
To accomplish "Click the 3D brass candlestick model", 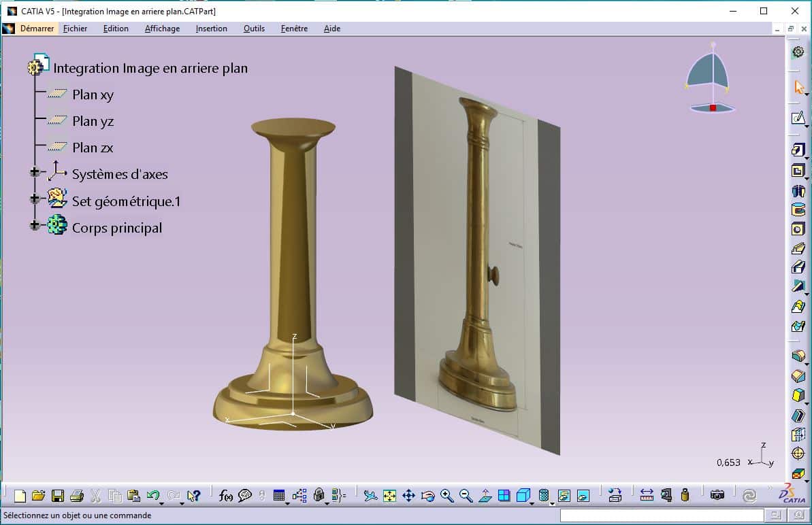I will (293, 274).
